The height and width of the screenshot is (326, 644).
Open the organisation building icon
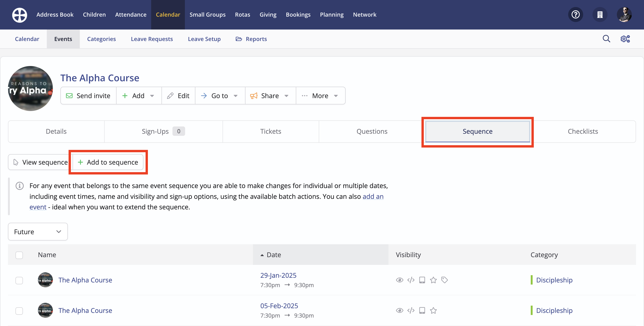[x=600, y=15]
